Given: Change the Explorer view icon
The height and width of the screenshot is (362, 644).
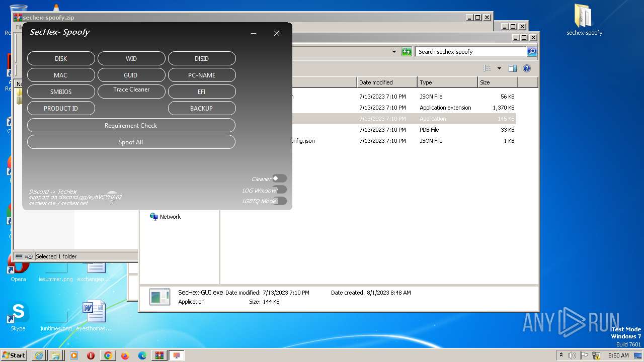Looking at the screenshot, I should click(x=487, y=68).
